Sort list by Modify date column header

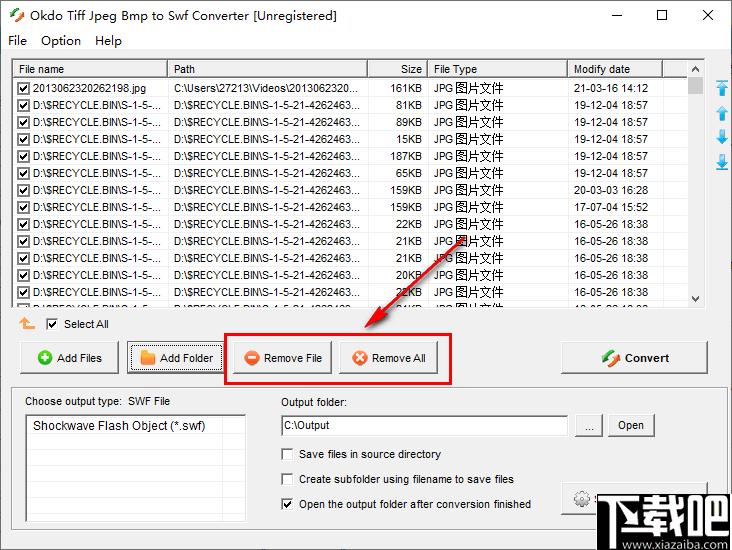click(x=615, y=69)
